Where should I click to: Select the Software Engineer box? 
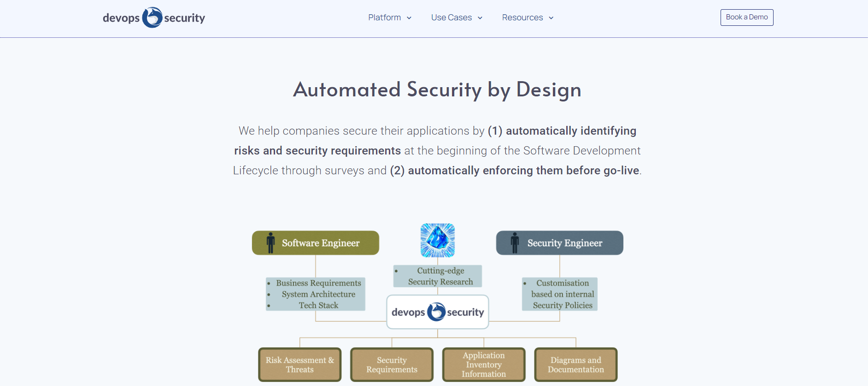click(316, 243)
